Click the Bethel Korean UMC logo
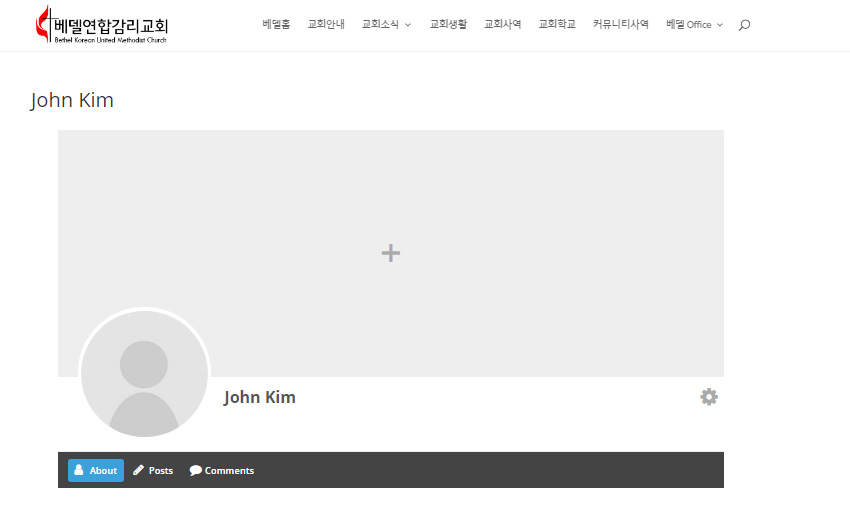 point(101,25)
